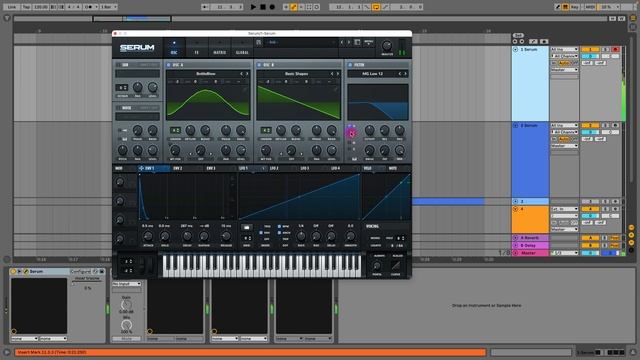640x360 pixels.
Task: Select previous OSC B wavetable arrow
Action: click(x=332, y=74)
